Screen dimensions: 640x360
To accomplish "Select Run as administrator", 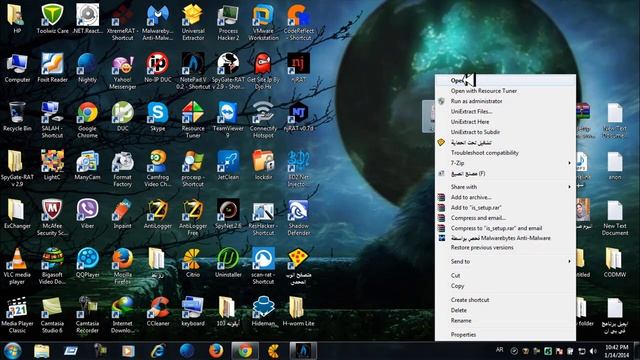I will [505, 101].
